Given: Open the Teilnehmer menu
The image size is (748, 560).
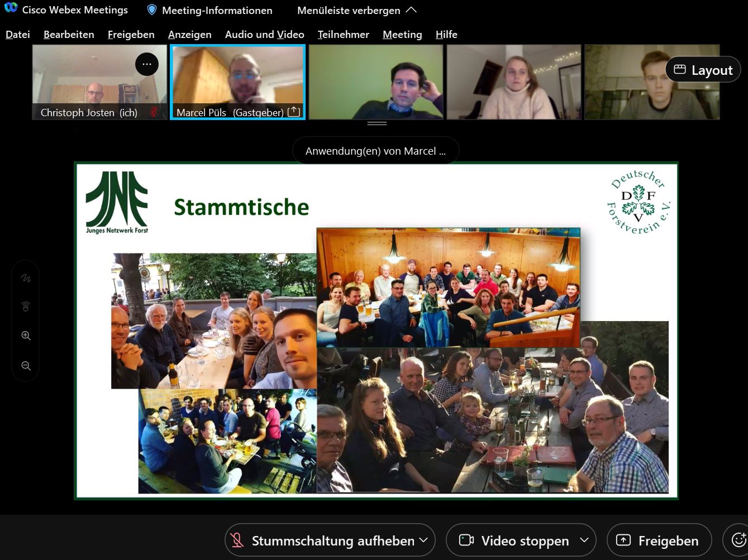Looking at the screenshot, I should 344,35.
